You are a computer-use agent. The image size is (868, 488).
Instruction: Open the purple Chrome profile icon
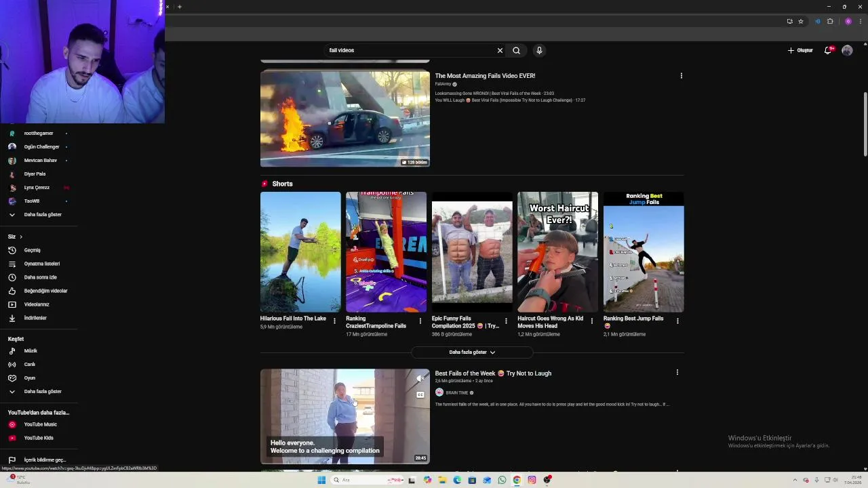[848, 21]
